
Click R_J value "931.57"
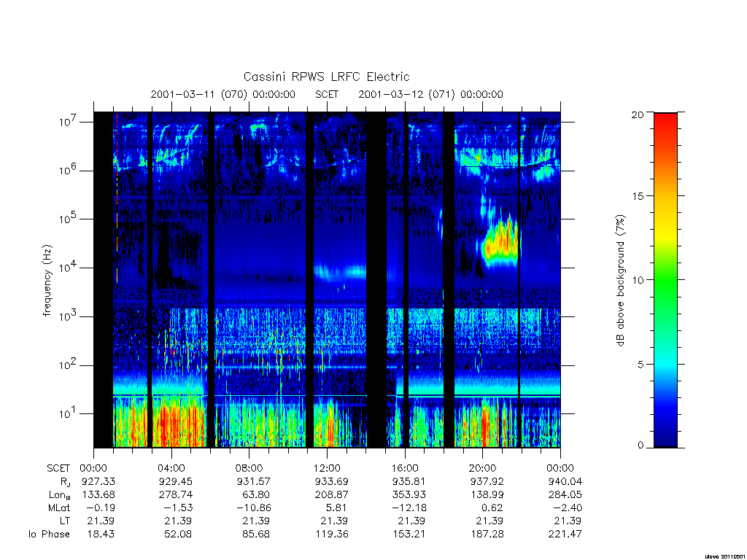[253, 481]
